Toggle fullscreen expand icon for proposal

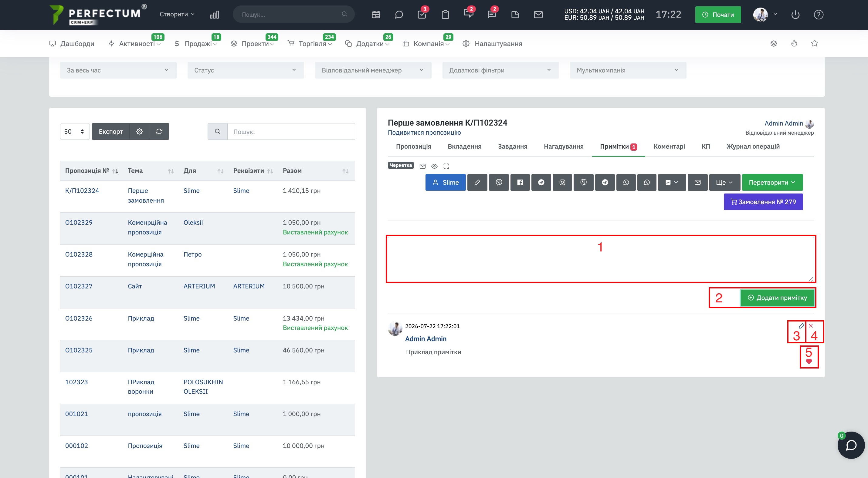[446, 166]
